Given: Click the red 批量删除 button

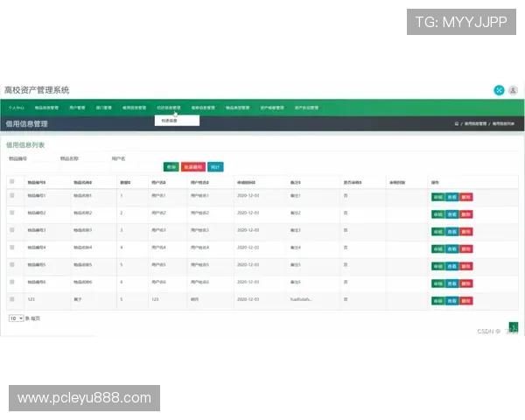Looking at the screenshot, I should [x=193, y=166].
